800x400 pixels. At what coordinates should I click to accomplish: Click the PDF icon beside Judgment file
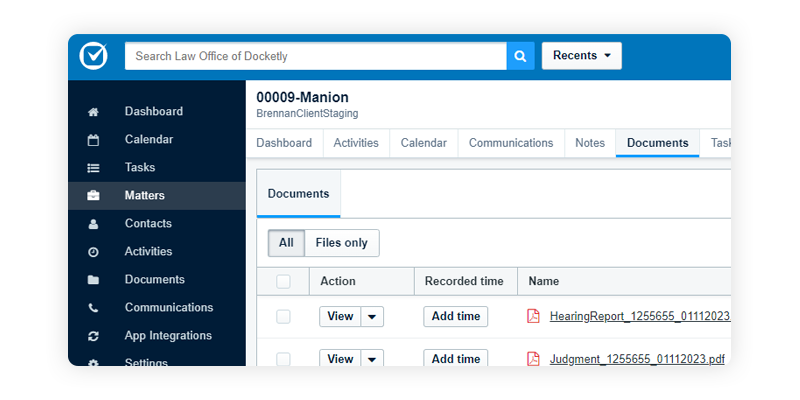(x=533, y=359)
